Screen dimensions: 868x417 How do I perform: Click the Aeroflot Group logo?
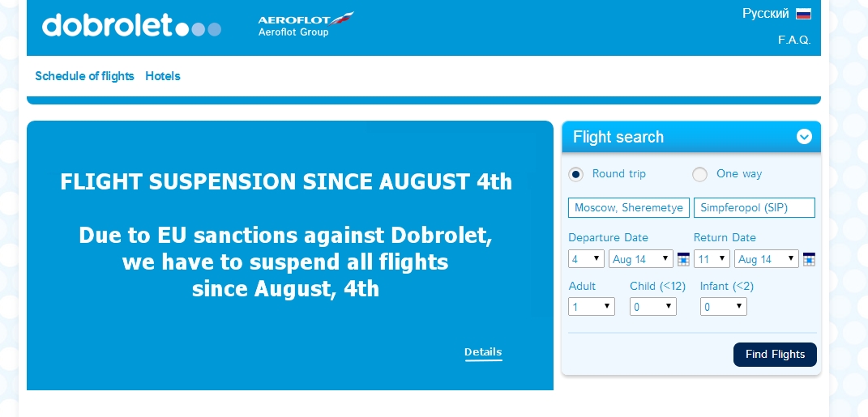click(306, 24)
